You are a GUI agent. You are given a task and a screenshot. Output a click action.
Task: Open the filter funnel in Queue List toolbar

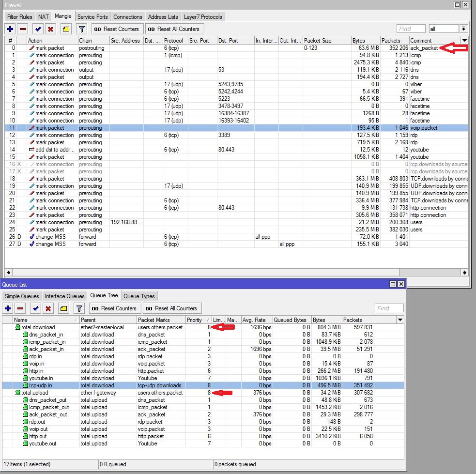79,308
